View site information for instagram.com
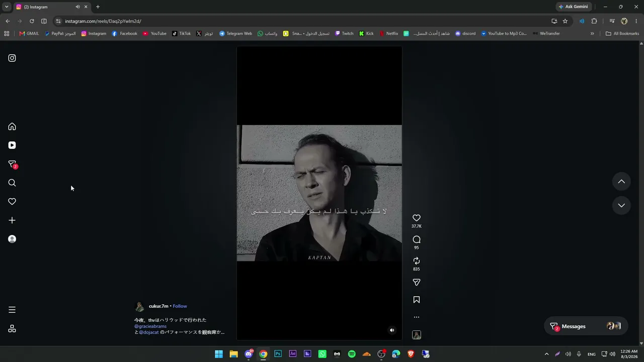This screenshot has height=362, width=644. [x=58, y=21]
